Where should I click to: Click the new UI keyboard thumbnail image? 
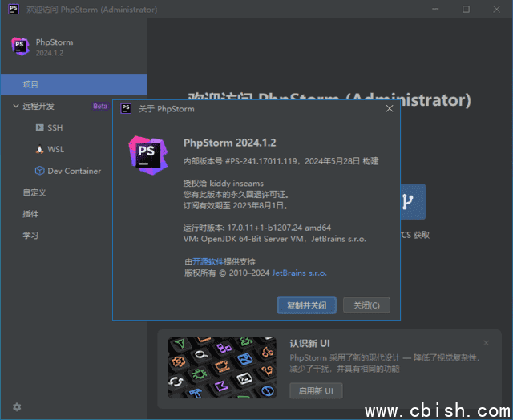point(222,368)
